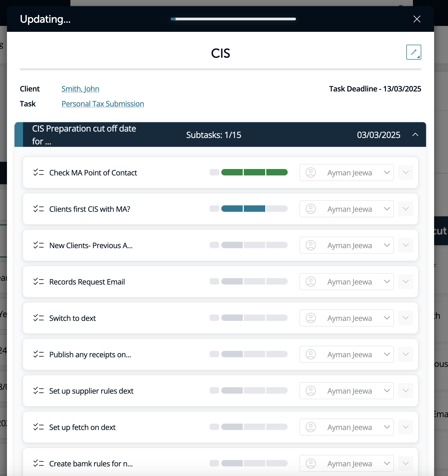Expand details chevron for Publish any receipts on...
The width and height of the screenshot is (448, 476).
pos(405,354)
